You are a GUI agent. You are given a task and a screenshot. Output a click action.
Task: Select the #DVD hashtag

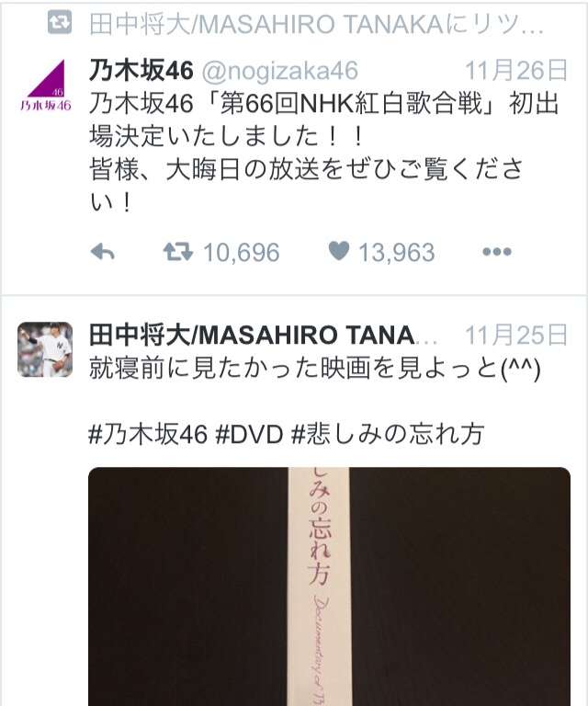click(249, 435)
